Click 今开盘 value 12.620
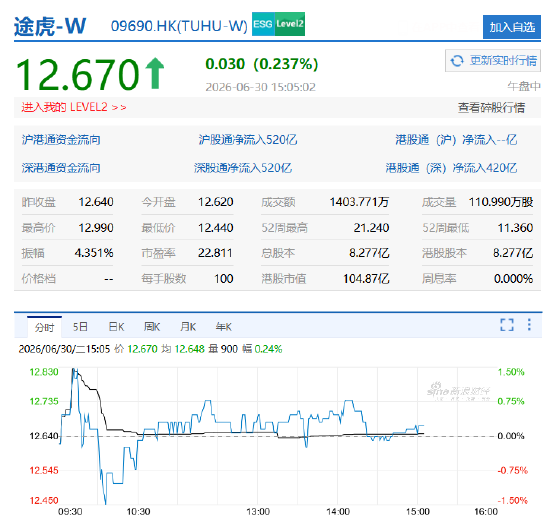Viewport: 550px width, 516px height. pos(215,202)
